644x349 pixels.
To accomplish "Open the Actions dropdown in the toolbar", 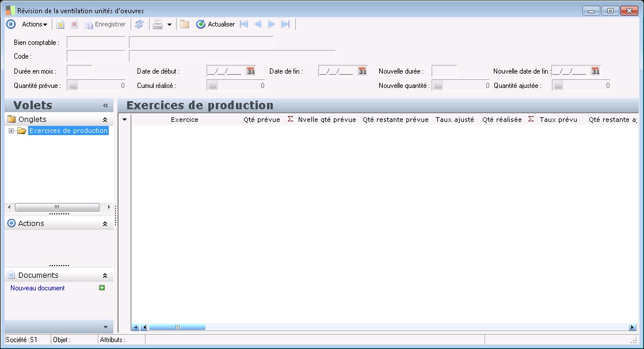I will pos(35,24).
